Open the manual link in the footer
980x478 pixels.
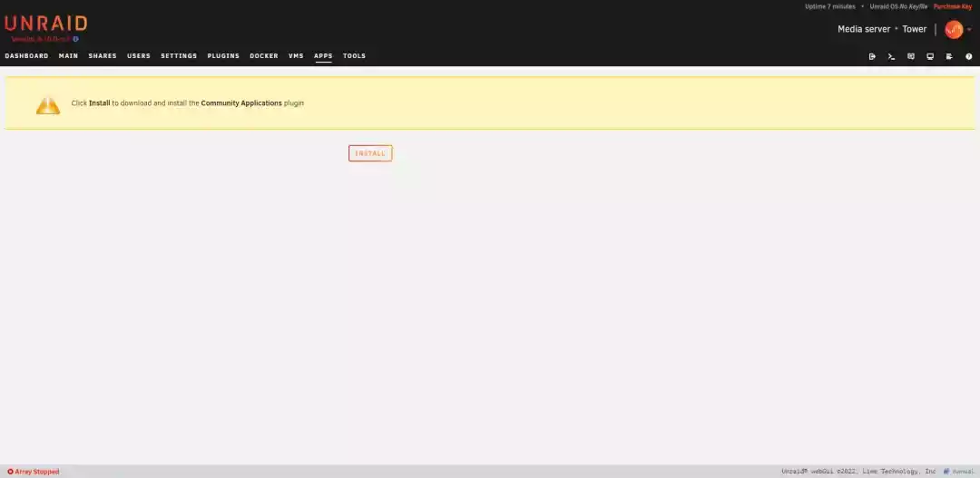click(x=961, y=472)
